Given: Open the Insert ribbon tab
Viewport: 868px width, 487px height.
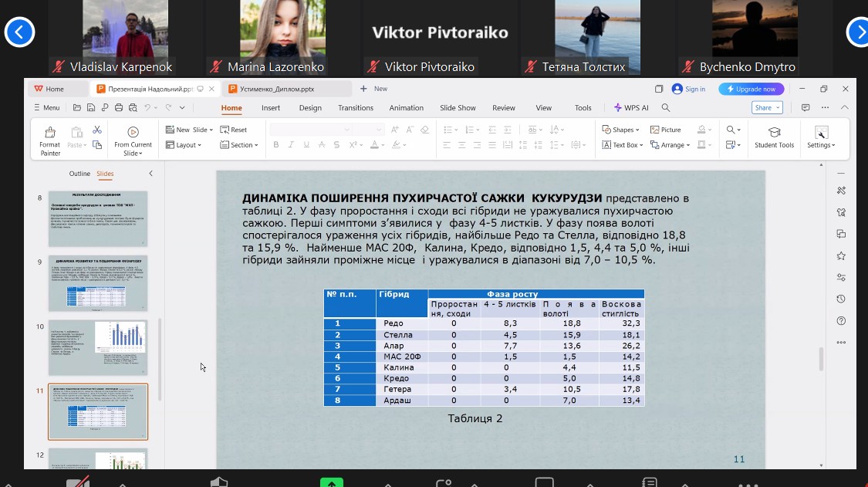Looking at the screenshot, I should (x=271, y=107).
